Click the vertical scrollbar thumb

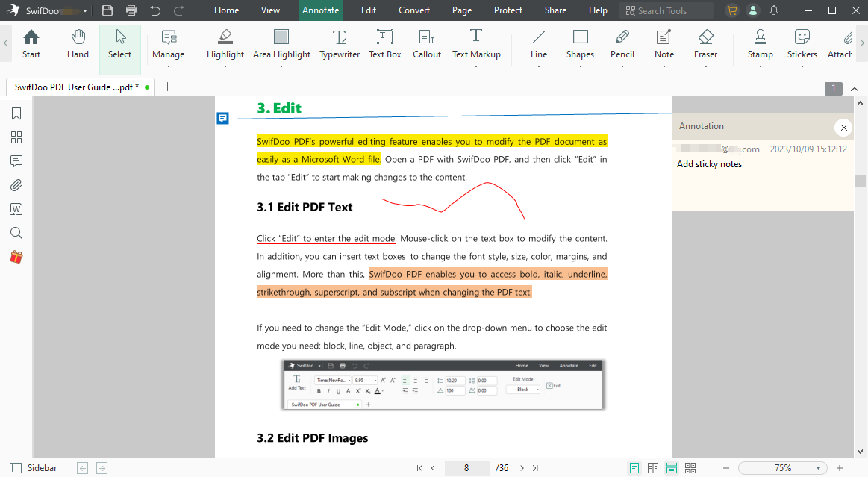click(860, 181)
